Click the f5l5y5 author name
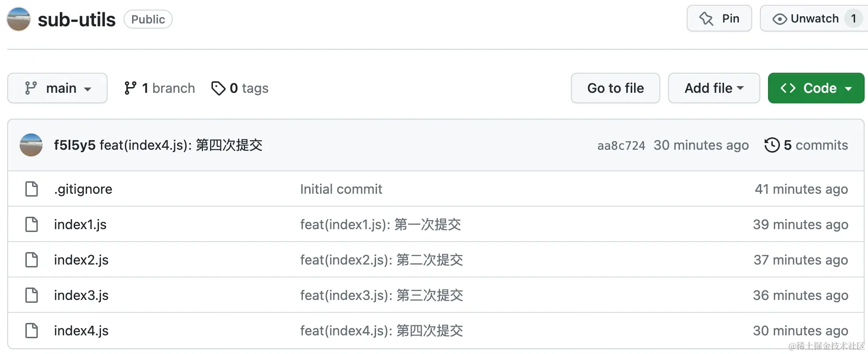868x354 pixels. pyautogui.click(x=75, y=145)
